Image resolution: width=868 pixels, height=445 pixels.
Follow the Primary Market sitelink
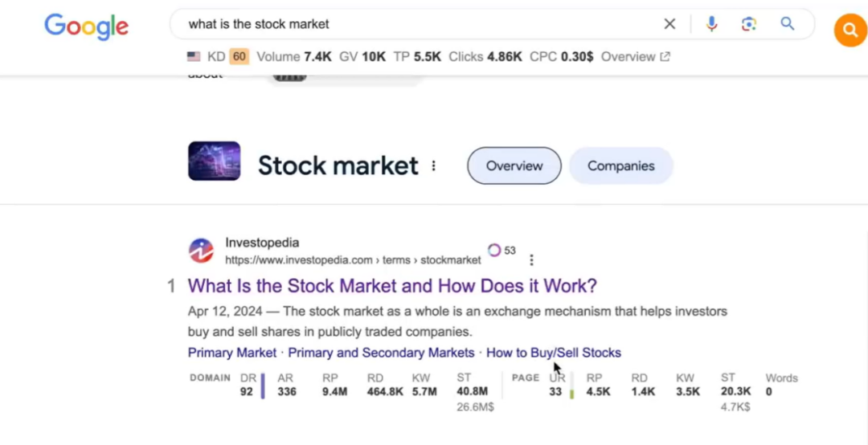pos(231,353)
